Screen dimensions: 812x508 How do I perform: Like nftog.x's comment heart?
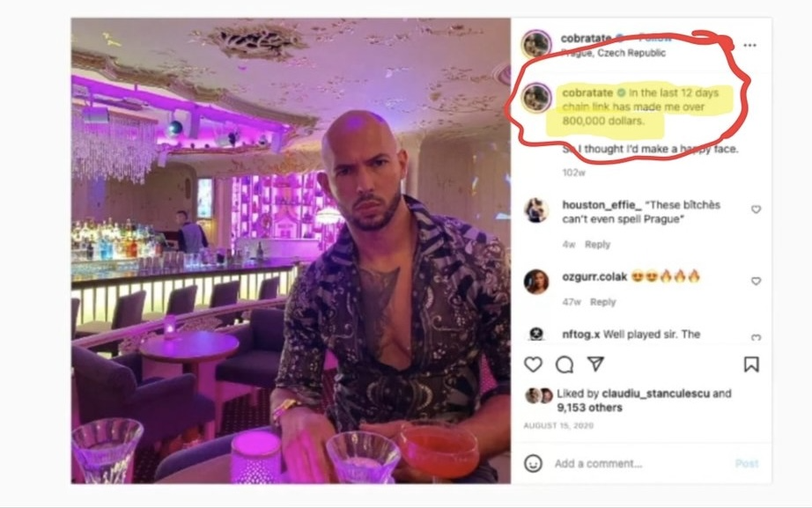pos(756,337)
